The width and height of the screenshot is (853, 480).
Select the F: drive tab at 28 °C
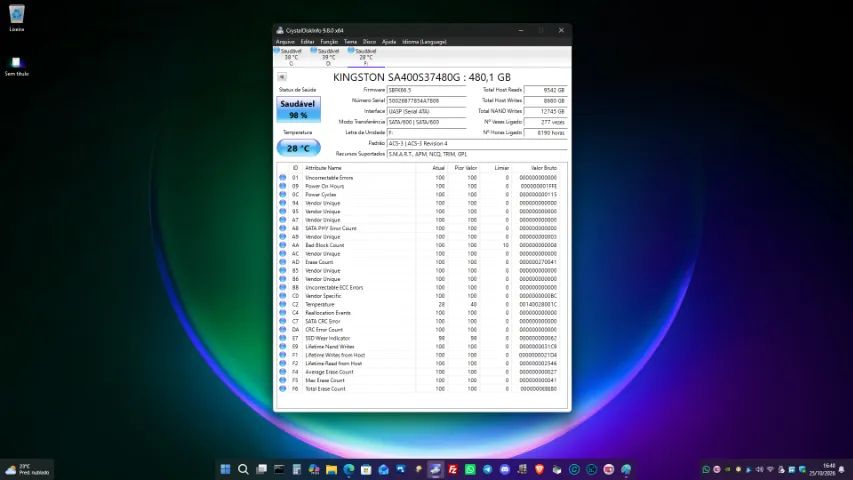pyautogui.click(x=364, y=57)
